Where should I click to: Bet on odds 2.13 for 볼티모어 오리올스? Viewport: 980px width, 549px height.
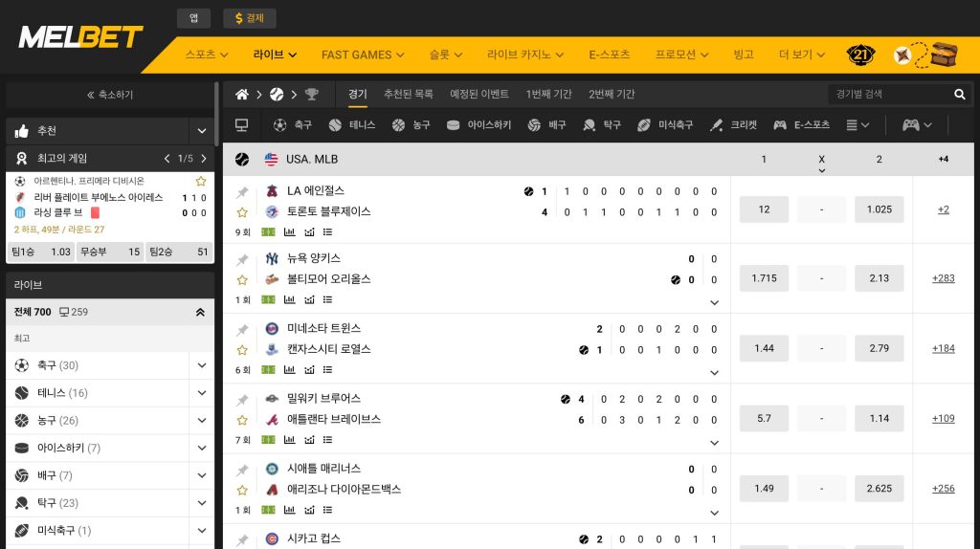click(879, 278)
